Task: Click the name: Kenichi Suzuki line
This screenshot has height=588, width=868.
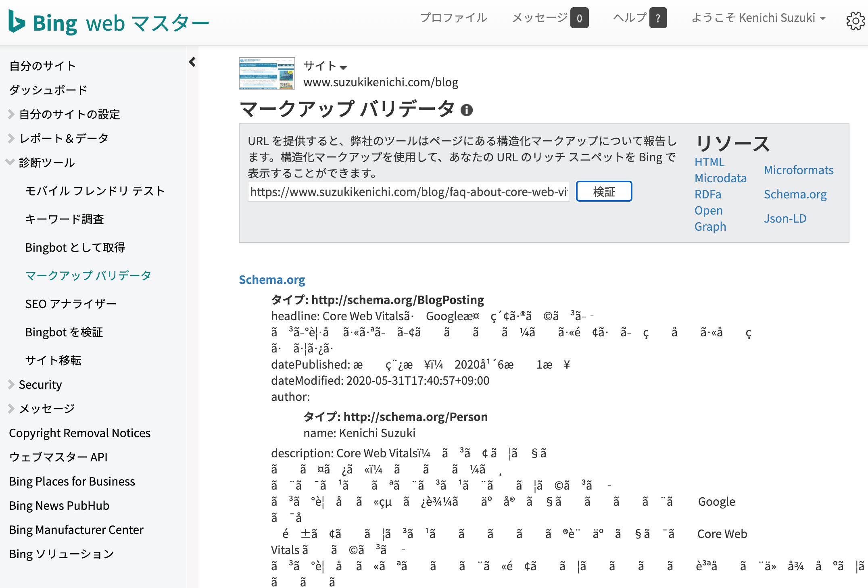Action: [359, 433]
